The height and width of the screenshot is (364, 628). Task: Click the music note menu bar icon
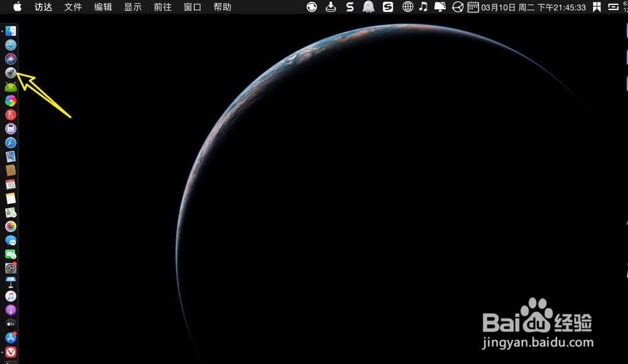tap(423, 7)
